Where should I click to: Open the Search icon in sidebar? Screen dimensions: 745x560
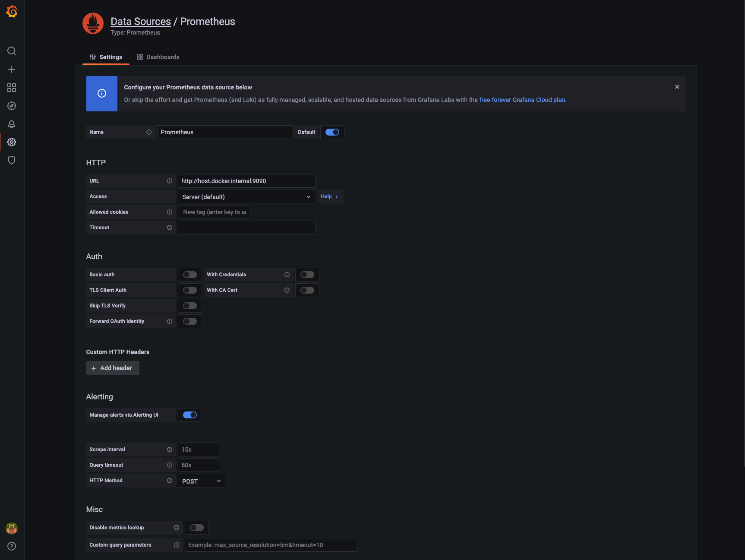[x=12, y=51]
